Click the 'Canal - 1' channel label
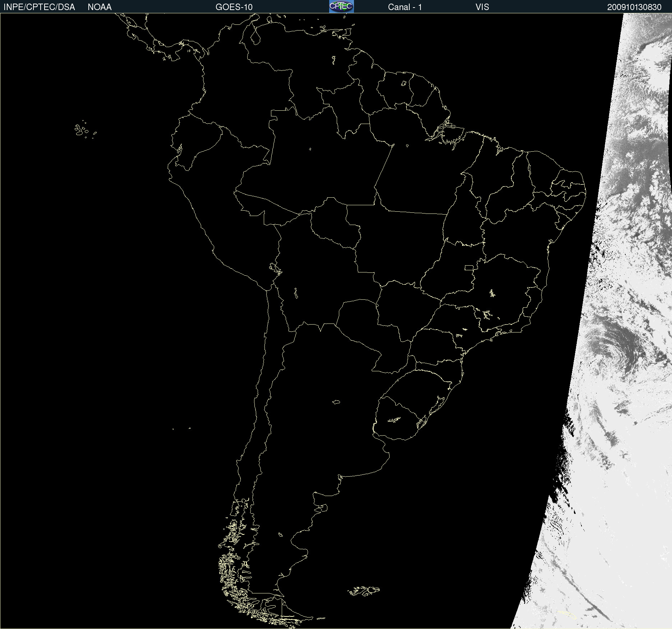This screenshot has height=629, width=672. pyautogui.click(x=405, y=7)
